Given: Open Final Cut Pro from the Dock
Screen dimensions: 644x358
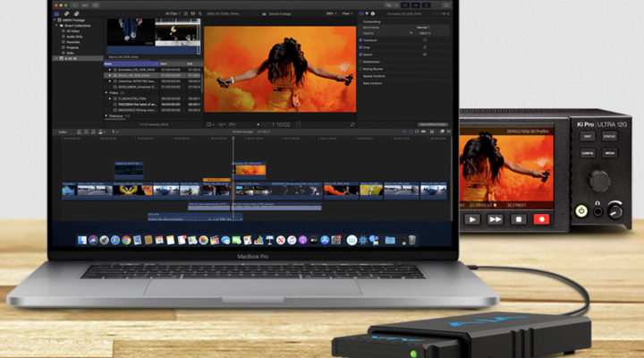Looking at the screenshot, I should coord(215,240).
